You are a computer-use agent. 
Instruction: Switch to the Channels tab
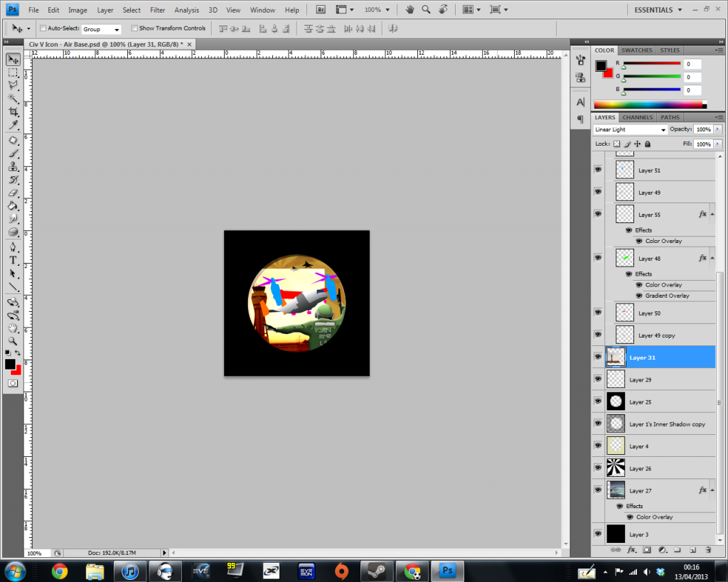point(638,117)
